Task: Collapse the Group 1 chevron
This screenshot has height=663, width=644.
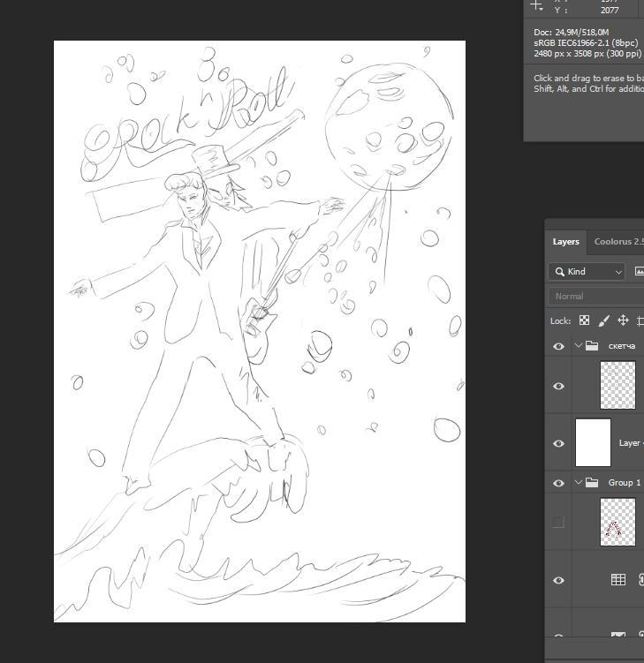Action: [579, 483]
